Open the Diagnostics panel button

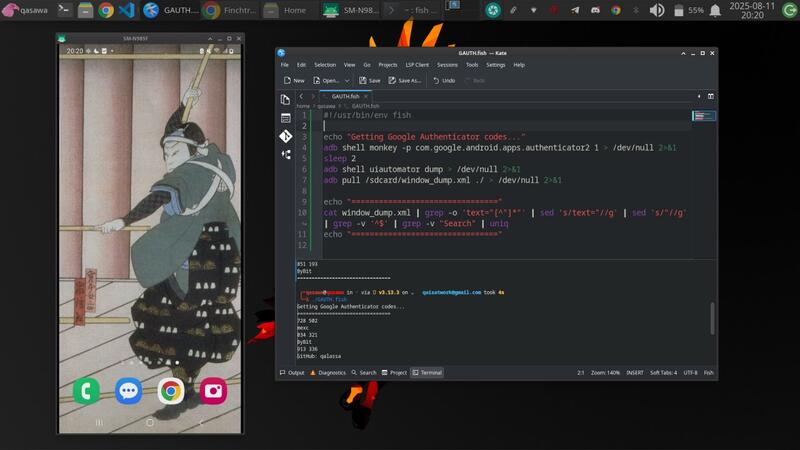click(x=328, y=372)
